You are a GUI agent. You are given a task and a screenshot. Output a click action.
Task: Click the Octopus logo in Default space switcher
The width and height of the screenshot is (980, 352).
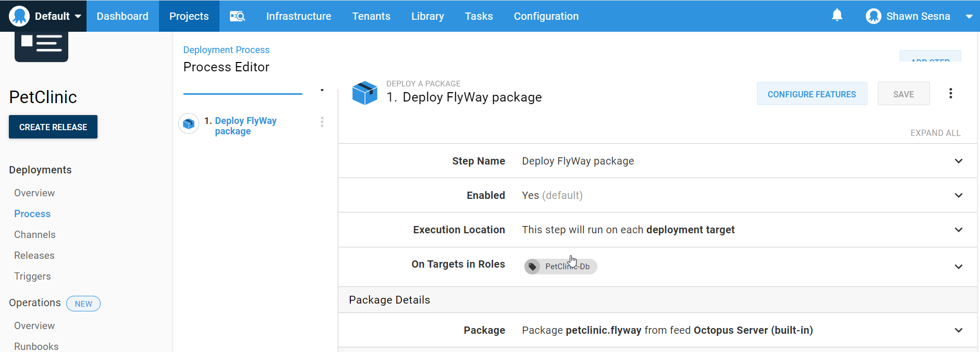point(19,16)
